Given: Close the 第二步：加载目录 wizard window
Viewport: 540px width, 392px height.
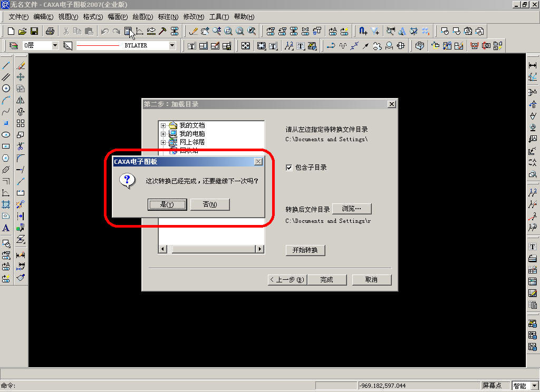Looking at the screenshot, I should coord(392,104).
